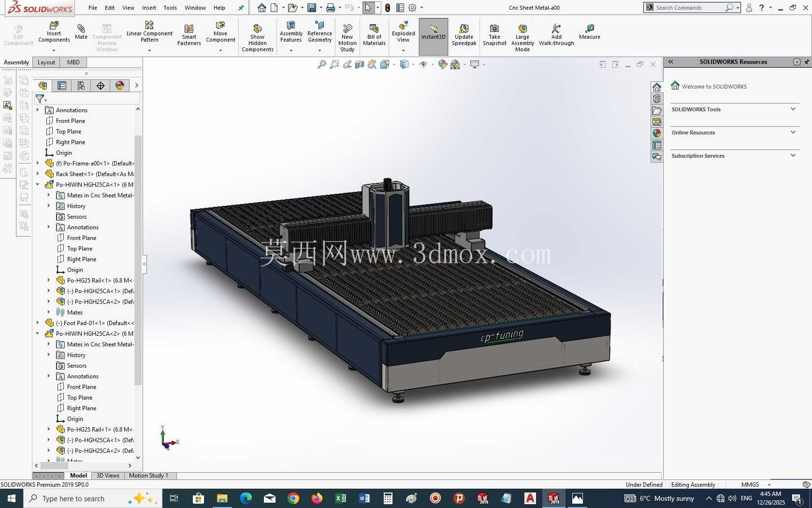The width and height of the screenshot is (812, 508).
Task: Collapse the Po-HIWIN HGH25CA<2> tree node
Action: coord(38,333)
